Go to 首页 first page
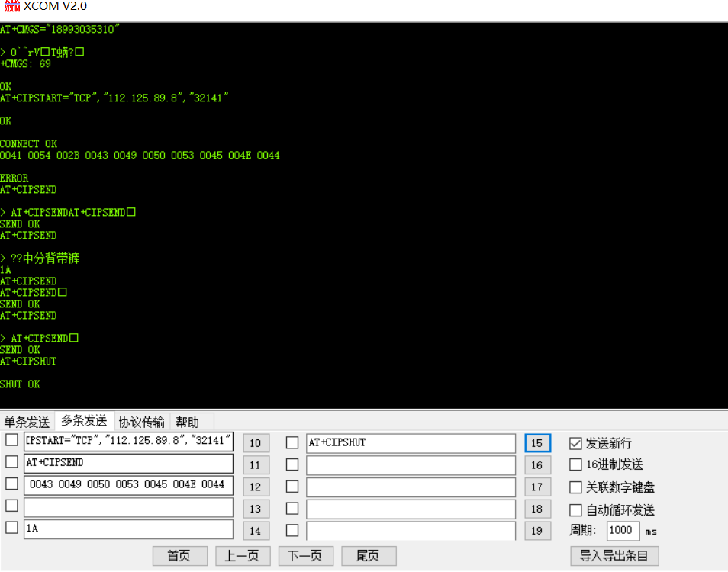 [179, 556]
